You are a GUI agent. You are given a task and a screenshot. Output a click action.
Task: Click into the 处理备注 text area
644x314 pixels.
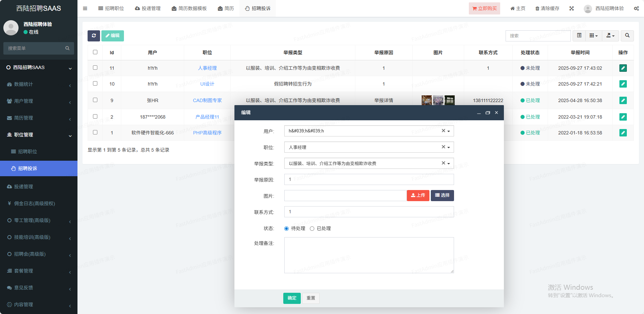pos(368,255)
